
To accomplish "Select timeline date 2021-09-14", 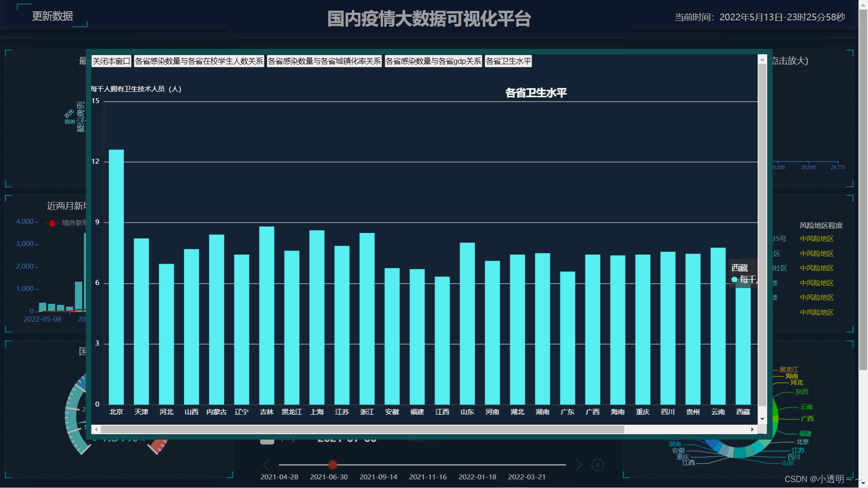I will point(378,477).
